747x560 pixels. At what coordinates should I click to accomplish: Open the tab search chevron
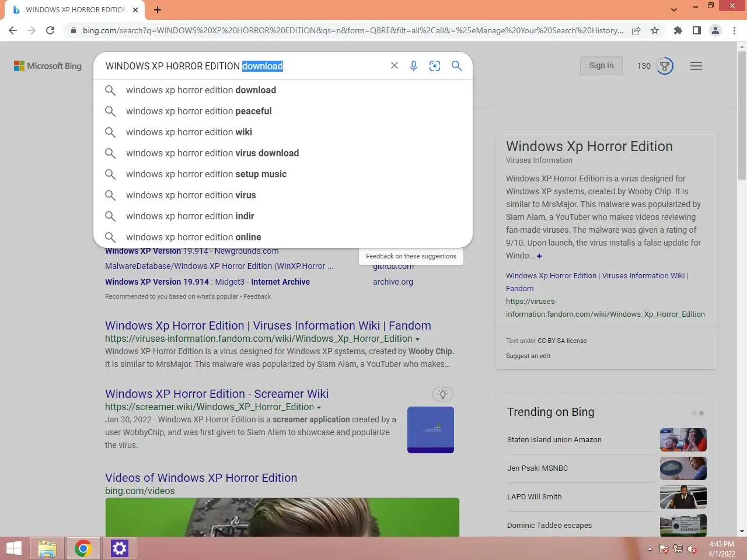coord(674,10)
